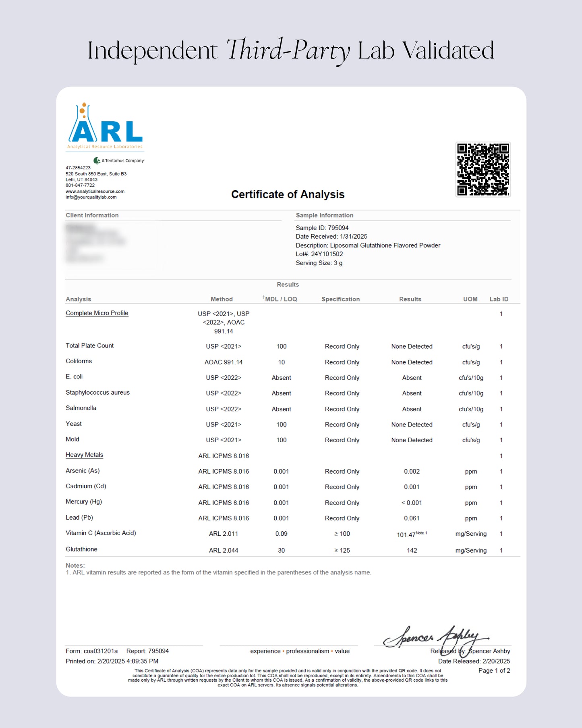Click the QR code image
Viewport: 582px width, 728px height.
[483, 169]
